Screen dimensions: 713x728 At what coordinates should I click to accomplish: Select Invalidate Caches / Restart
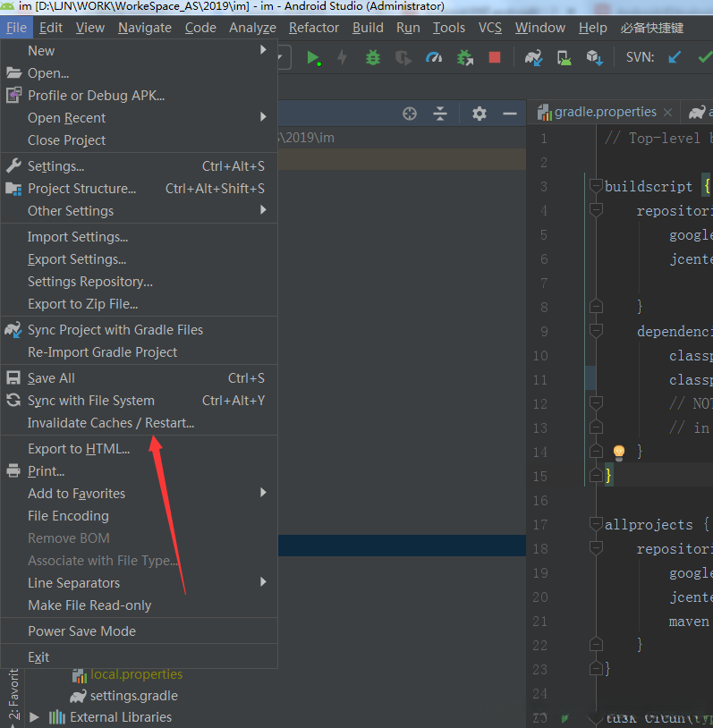(x=111, y=423)
